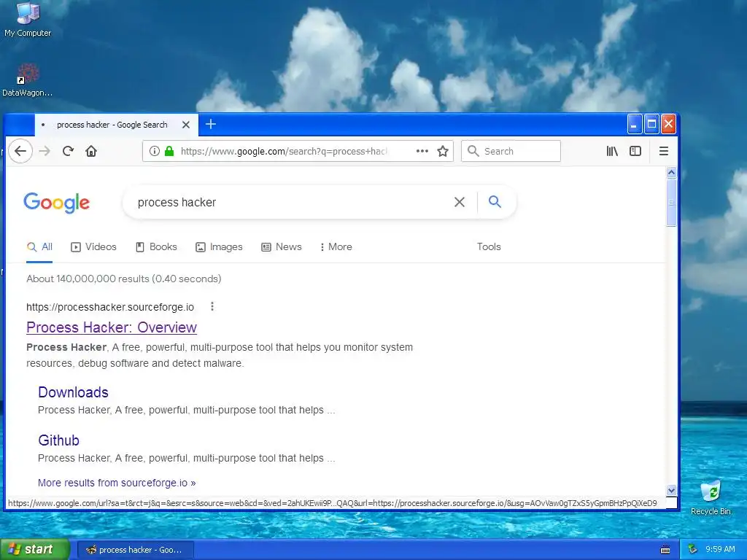Click the forward navigation arrow
Image resolution: width=747 pixels, height=560 pixels.
[x=44, y=152]
